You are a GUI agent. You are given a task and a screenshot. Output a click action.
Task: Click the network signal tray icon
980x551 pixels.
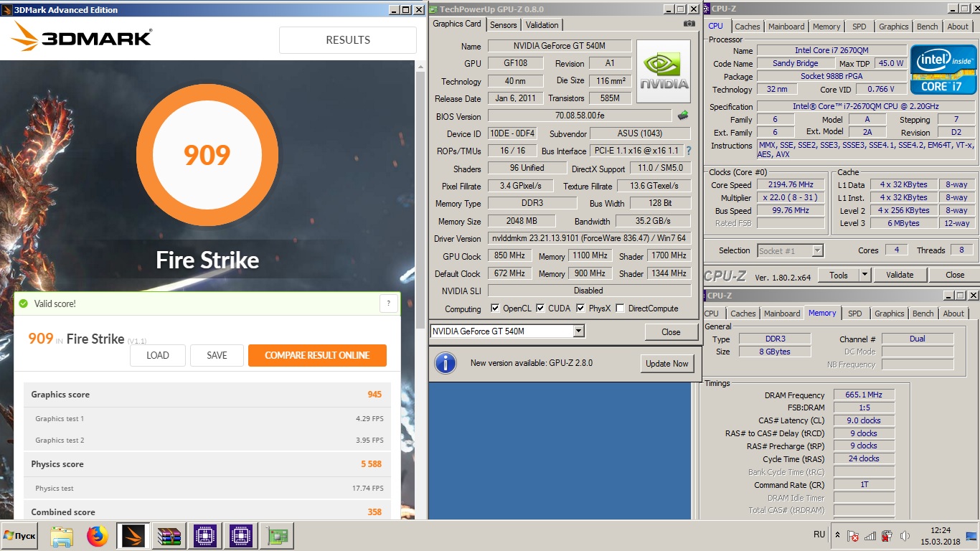tap(870, 536)
